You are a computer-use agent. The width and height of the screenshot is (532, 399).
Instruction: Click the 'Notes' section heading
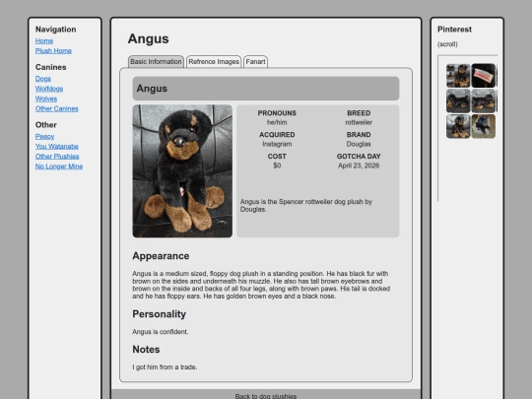click(x=146, y=350)
